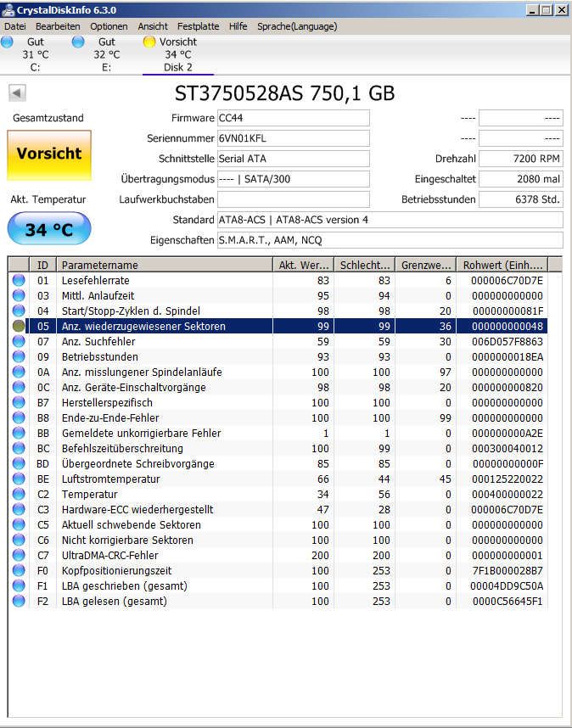Image resolution: width=572 pixels, height=728 pixels.
Task: Click status orb of Geräte-Einschaltvorgänge row
Action: tap(19, 387)
